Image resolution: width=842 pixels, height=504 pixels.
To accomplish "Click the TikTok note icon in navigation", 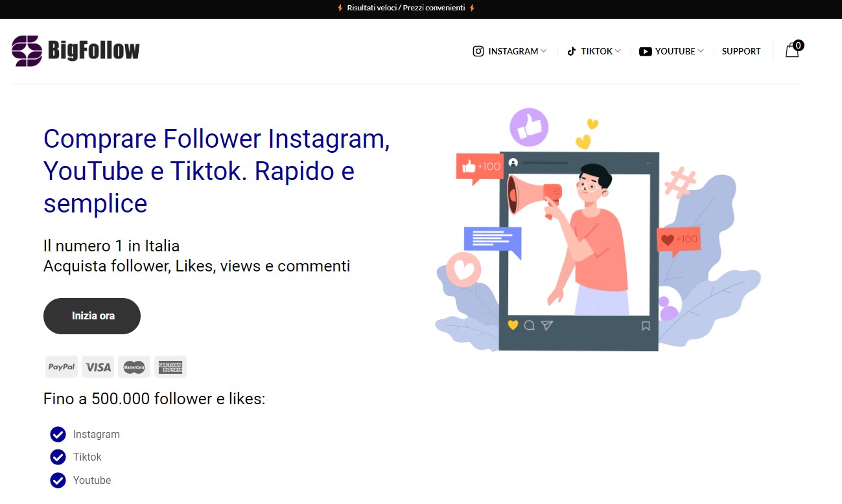I will pyautogui.click(x=572, y=51).
